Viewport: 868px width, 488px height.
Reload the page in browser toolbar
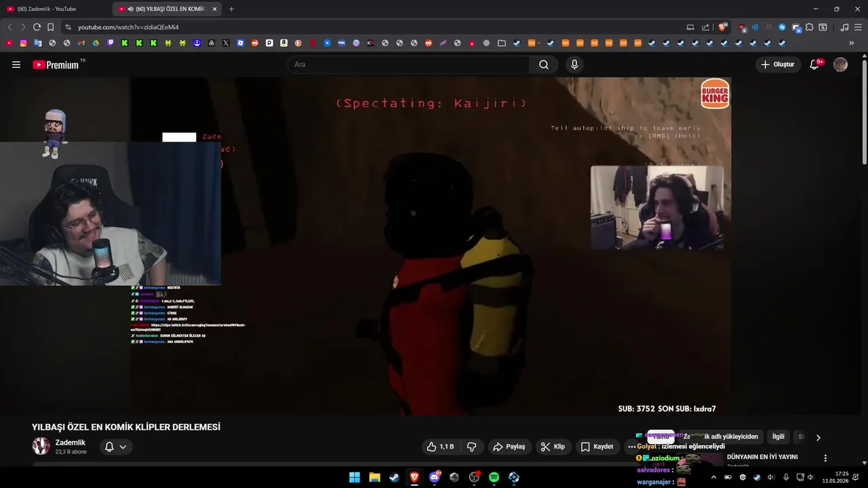click(x=37, y=27)
